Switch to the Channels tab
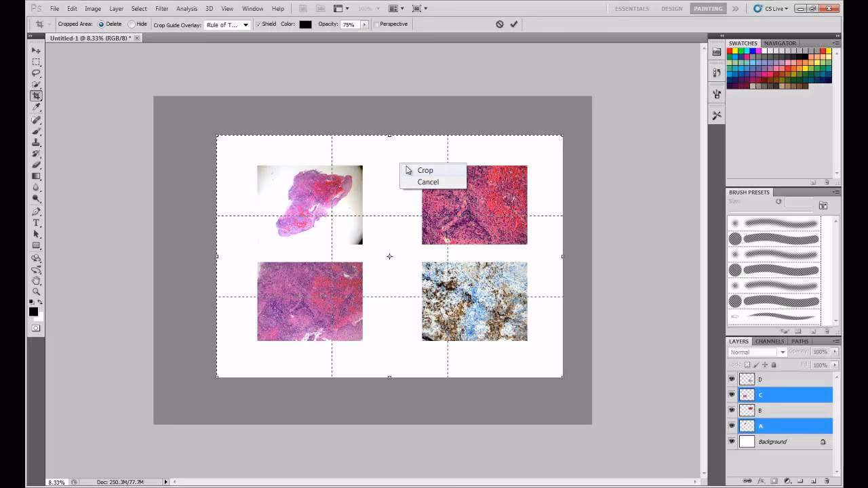 (769, 342)
